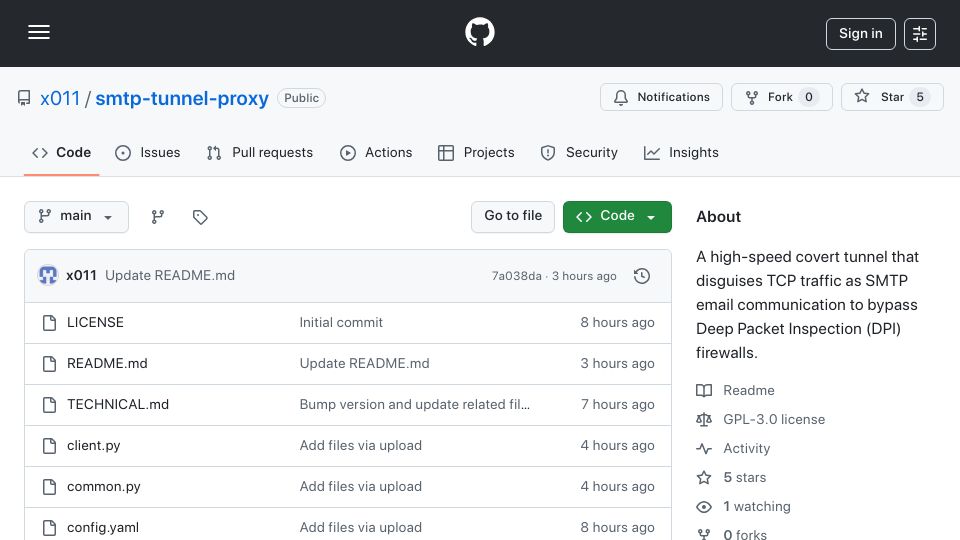This screenshot has height=540, width=960.
Task: Open the Security tab
Action: tap(579, 152)
